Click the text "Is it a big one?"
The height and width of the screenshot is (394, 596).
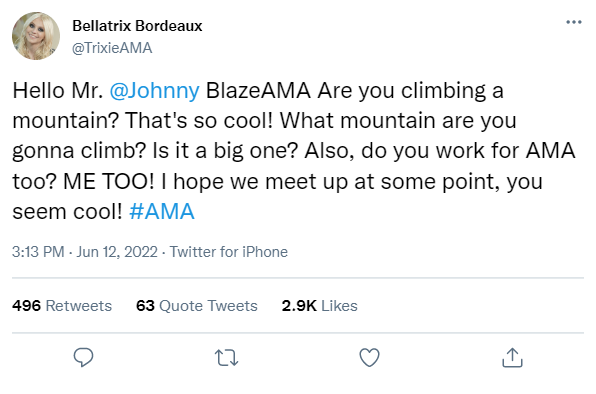[225, 151]
